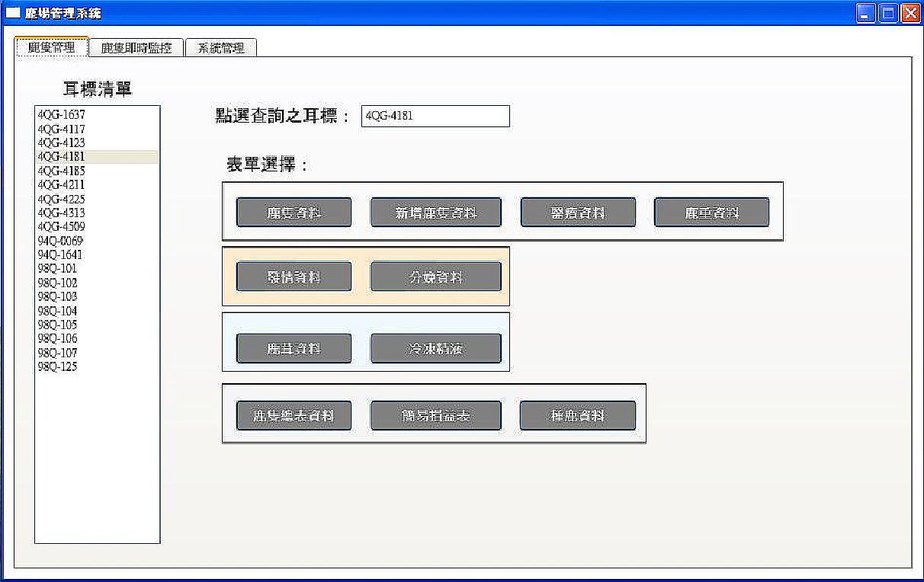Click the ear tag query input field
The width and height of the screenshot is (924, 582).
point(435,117)
